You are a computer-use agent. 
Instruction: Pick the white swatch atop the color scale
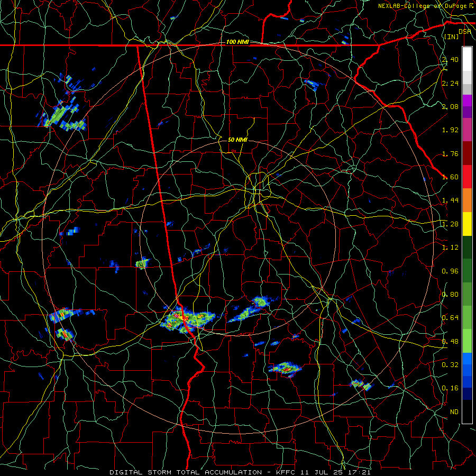(467, 59)
